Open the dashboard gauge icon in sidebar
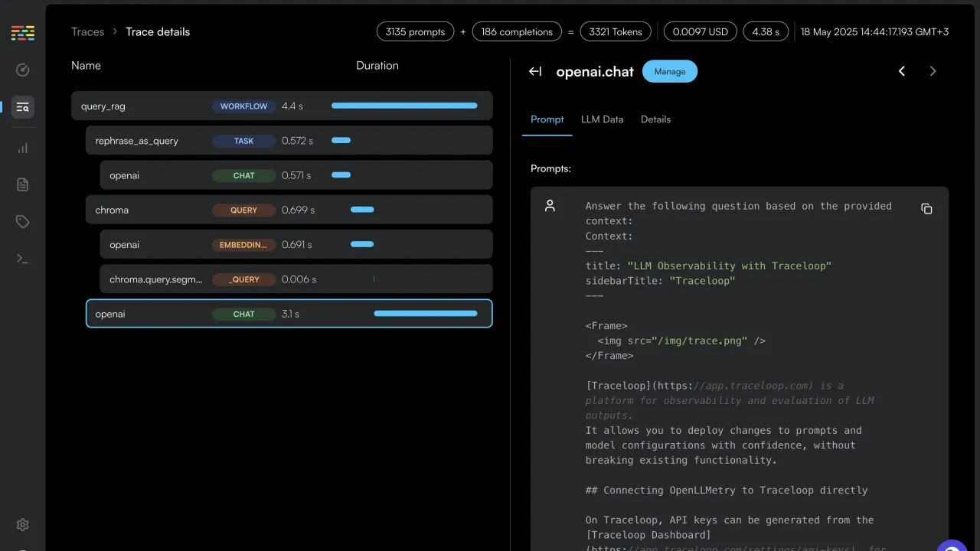 click(23, 70)
